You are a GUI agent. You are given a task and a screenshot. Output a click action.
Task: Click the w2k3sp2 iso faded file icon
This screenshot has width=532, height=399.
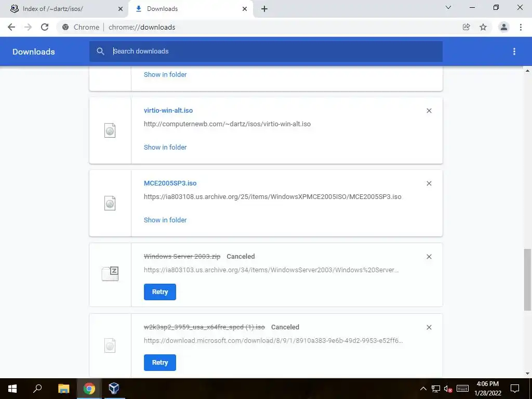[110, 345]
